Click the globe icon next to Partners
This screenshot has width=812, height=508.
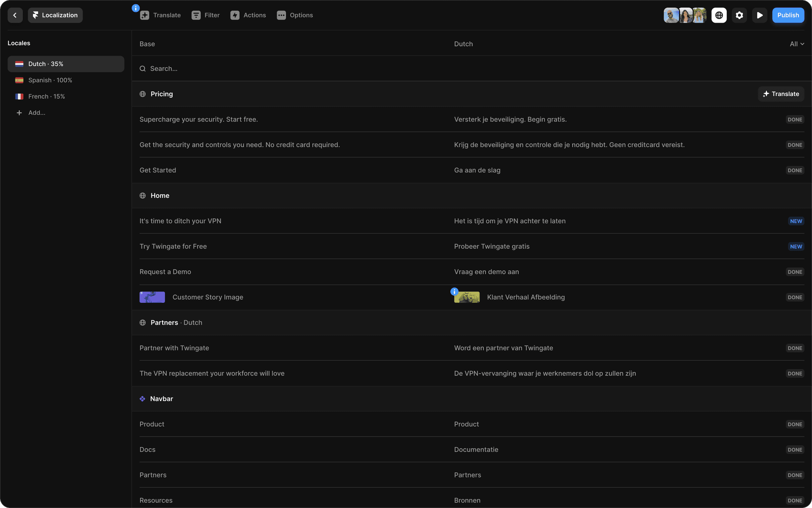coord(143,323)
